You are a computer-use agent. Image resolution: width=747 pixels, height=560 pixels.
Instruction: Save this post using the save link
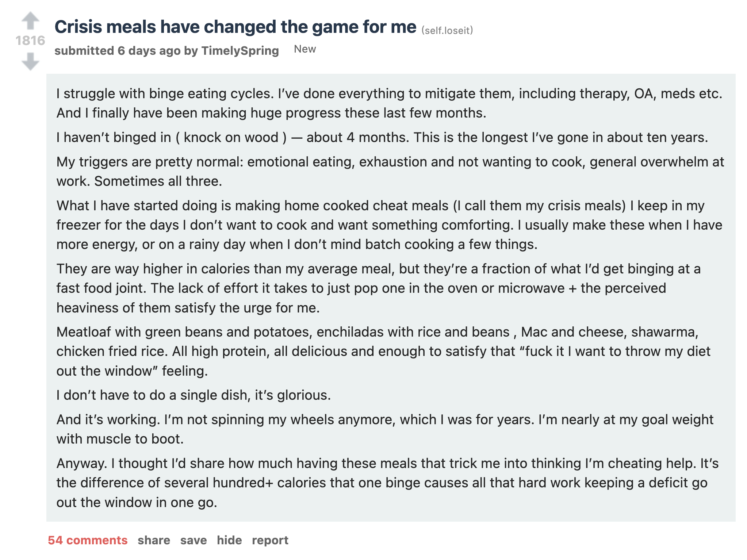click(x=194, y=540)
